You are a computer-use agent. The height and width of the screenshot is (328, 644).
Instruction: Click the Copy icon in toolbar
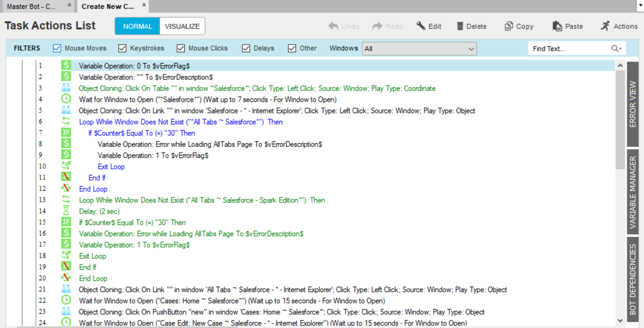508,26
